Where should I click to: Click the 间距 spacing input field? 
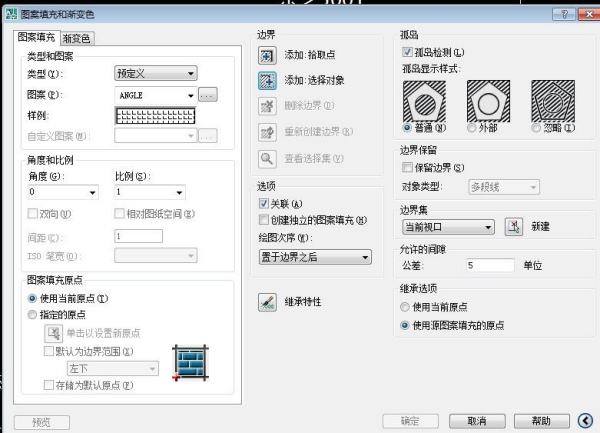click(x=138, y=236)
